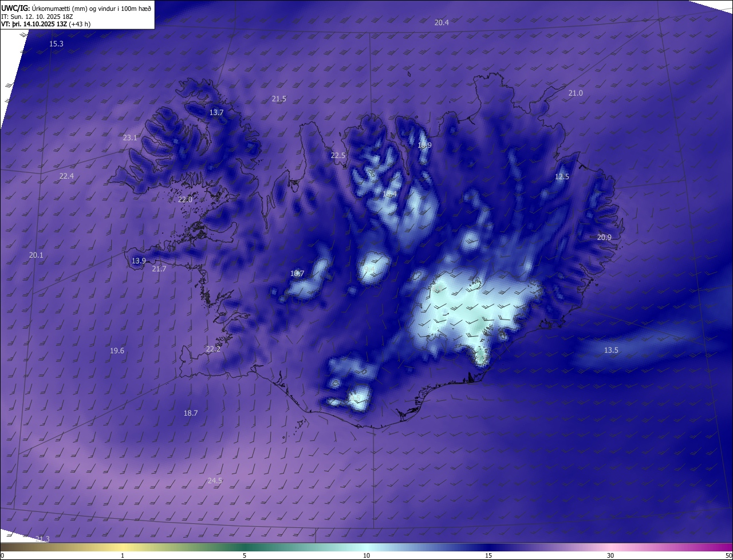This screenshot has height=560, width=733.
Task: Click the 21.3 value on the map
Action: [x=42, y=539]
